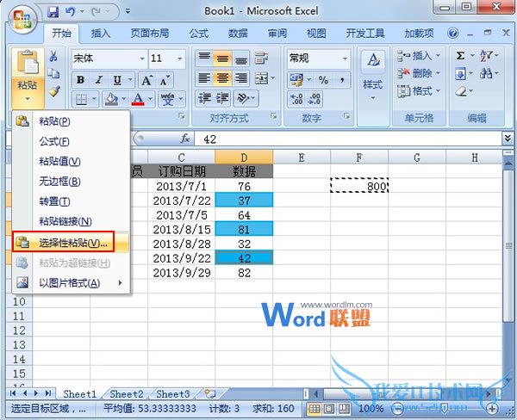The width and height of the screenshot is (517, 420).
Task: Open 以图片格式(A) submenu
Action: point(71,282)
